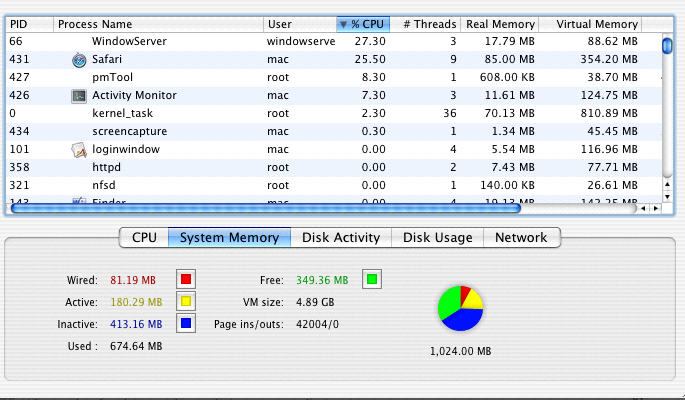This screenshot has width=685, height=400.
Task: Click the 42004/0 page ins/outs value
Action: [x=318, y=324]
